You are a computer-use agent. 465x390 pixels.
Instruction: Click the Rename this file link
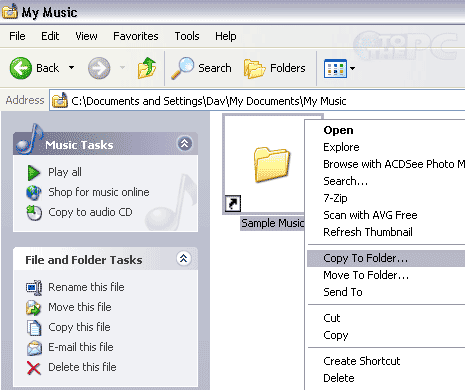click(x=86, y=287)
